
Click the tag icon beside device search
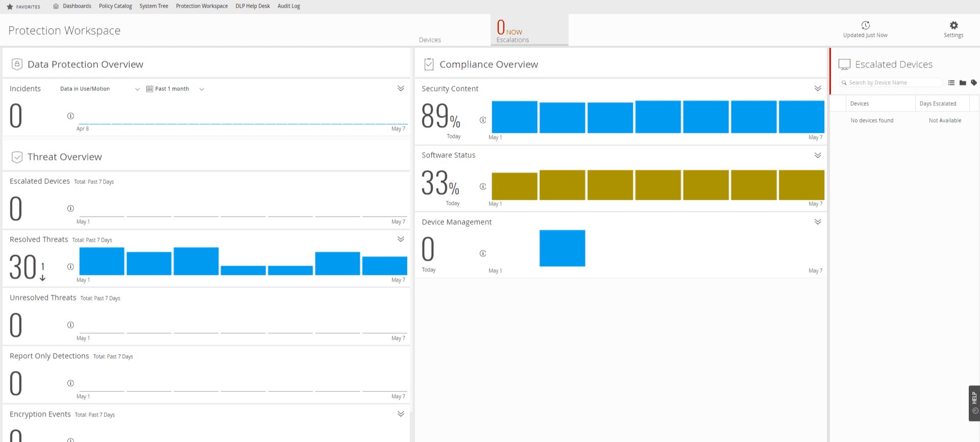coord(974,83)
